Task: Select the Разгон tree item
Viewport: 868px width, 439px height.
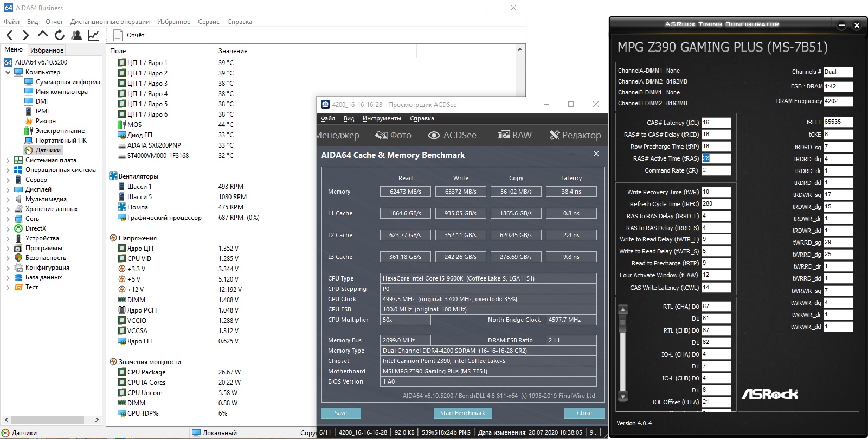Action: point(46,121)
